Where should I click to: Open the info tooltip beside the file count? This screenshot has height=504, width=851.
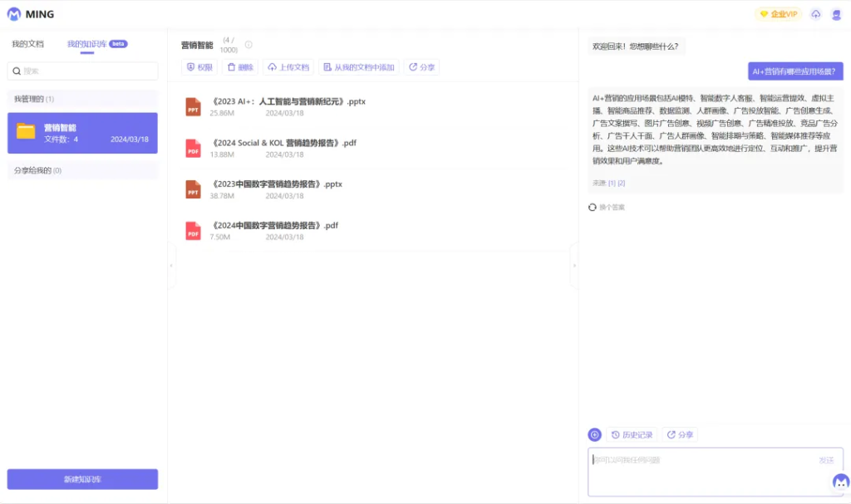point(247,45)
